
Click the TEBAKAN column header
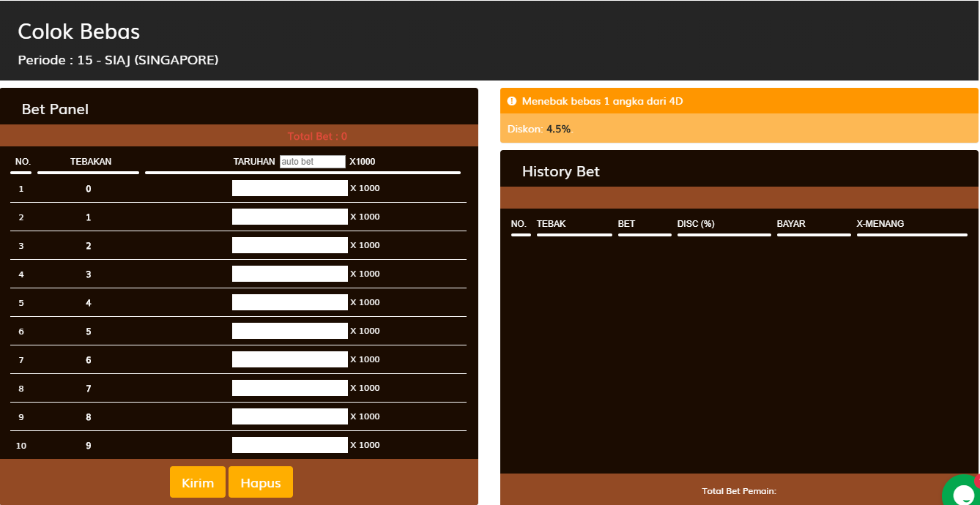click(91, 162)
